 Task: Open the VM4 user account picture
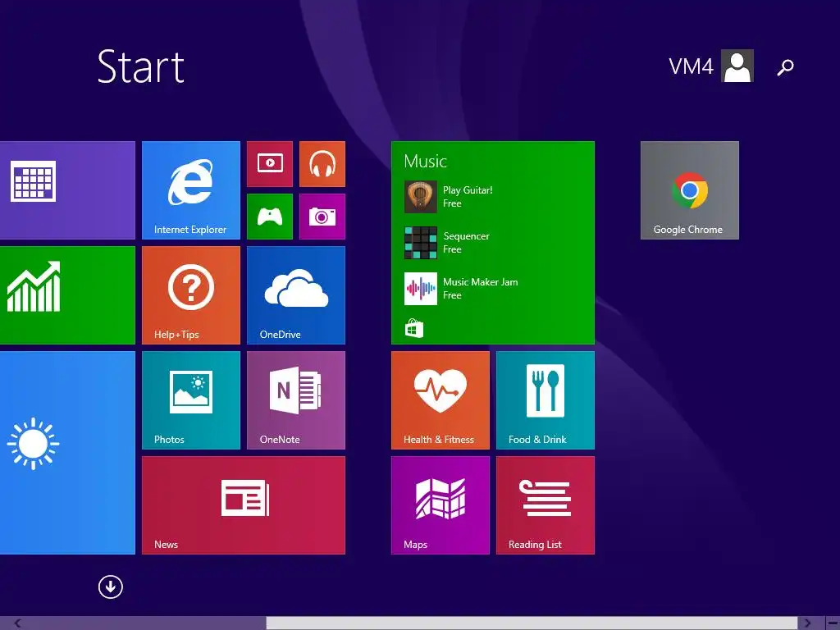click(x=737, y=66)
